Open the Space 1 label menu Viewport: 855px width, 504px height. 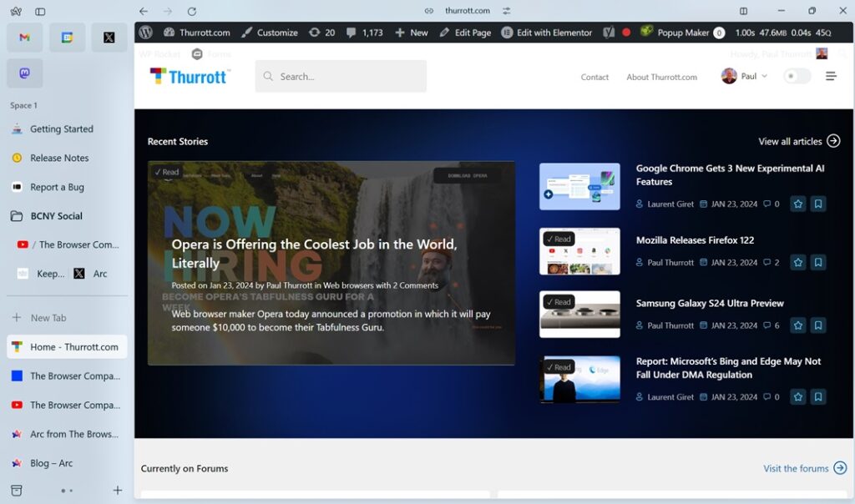pyautogui.click(x=23, y=106)
